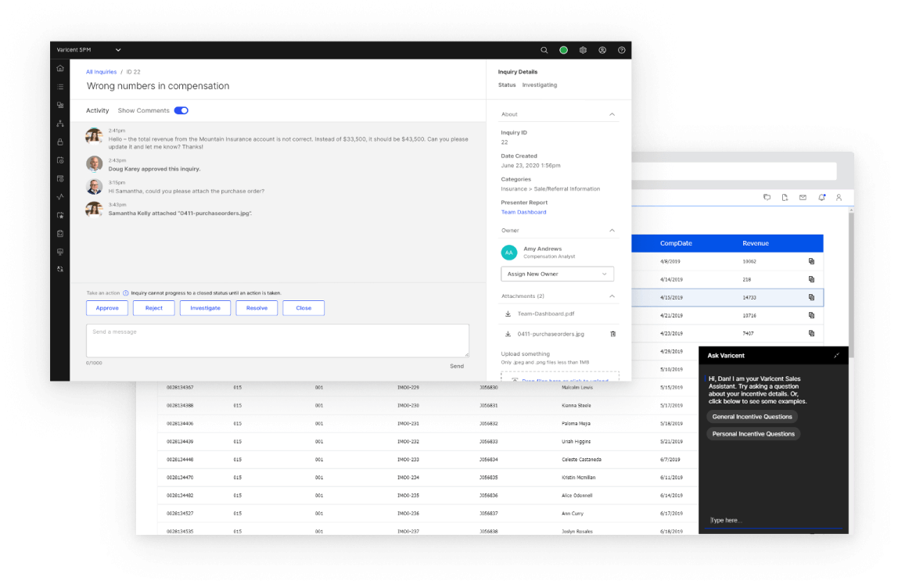Open the hierarchy tree icon in the sidebar

click(60, 123)
